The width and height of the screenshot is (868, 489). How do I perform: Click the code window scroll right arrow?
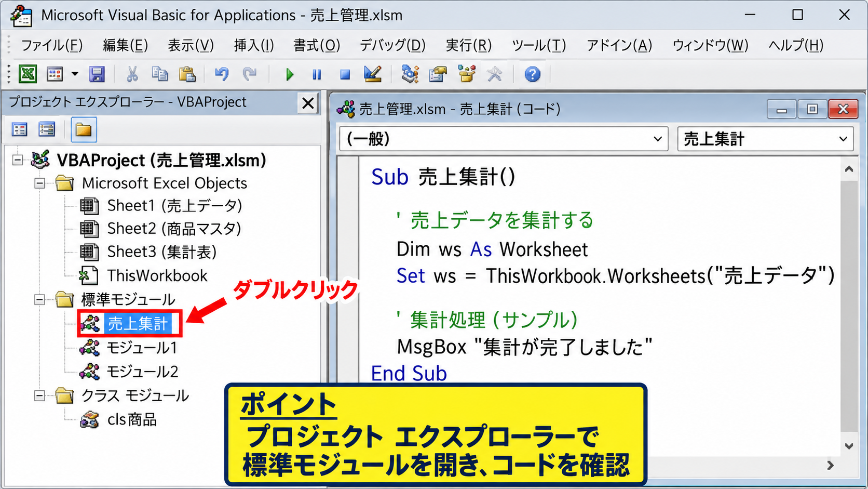(830, 466)
